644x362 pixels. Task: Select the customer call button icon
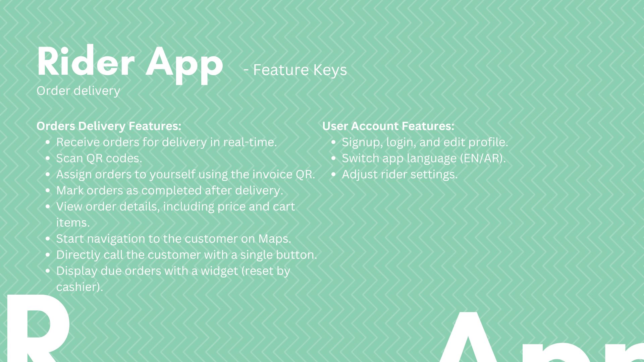pos(50,255)
